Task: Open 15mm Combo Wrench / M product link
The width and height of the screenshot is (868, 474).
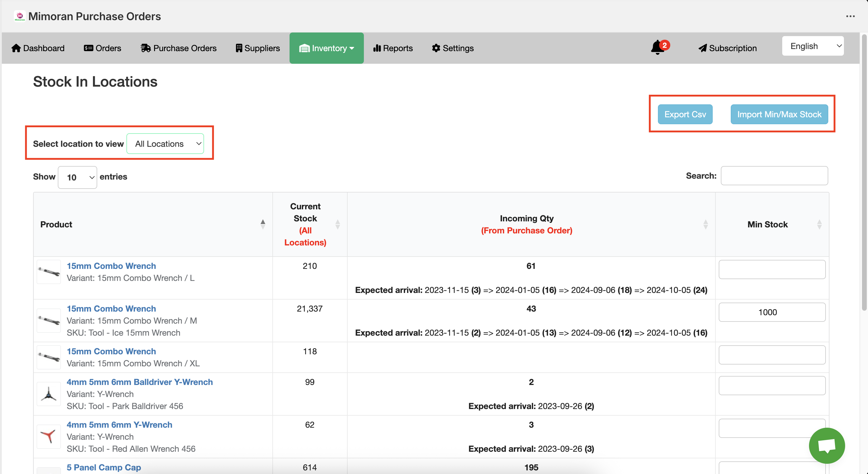Action: tap(111, 309)
